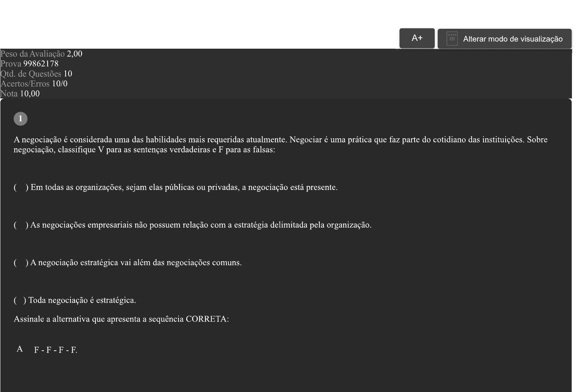
Task: Select alternative letter A
Action: [x=20, y=349]
